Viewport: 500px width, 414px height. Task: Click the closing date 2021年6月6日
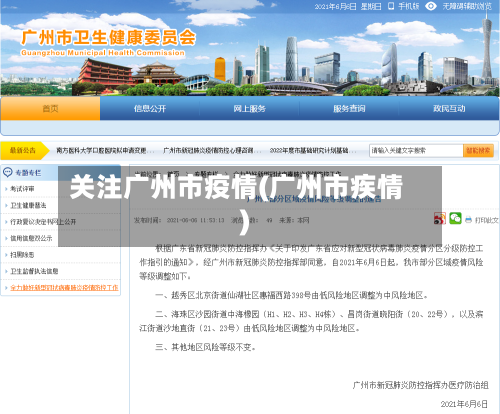click(464, 404)
